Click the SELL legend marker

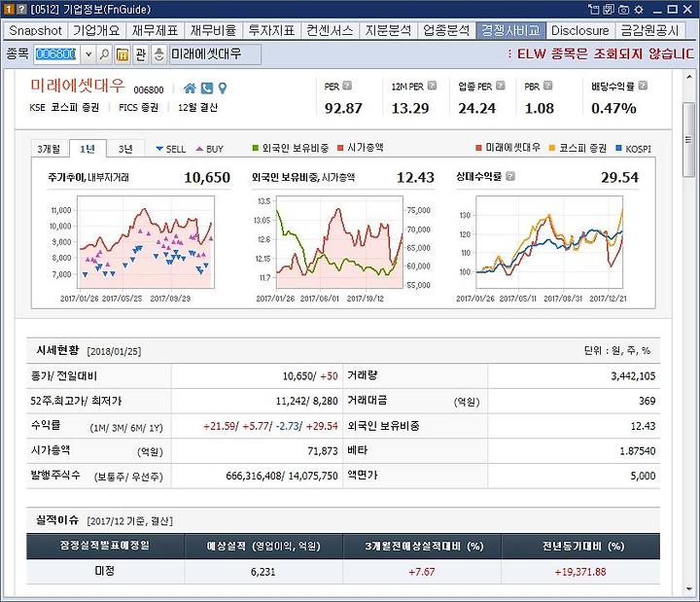[x=159, y=149]
